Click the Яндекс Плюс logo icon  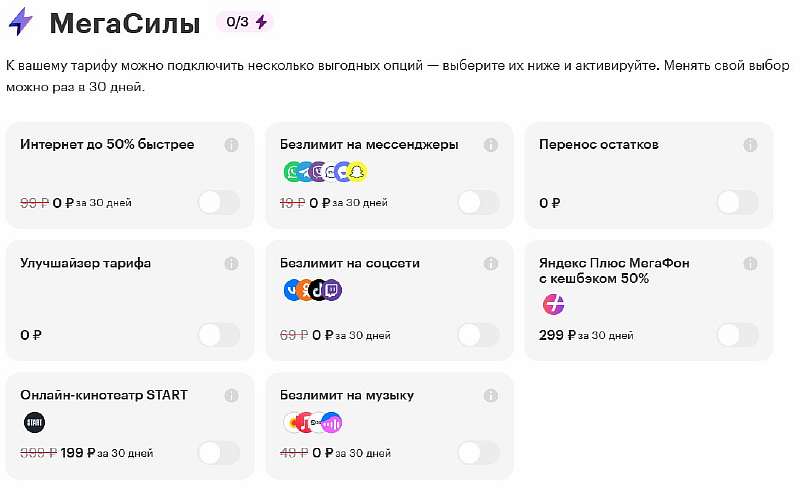pyautogui.click(x=553, y=304)
